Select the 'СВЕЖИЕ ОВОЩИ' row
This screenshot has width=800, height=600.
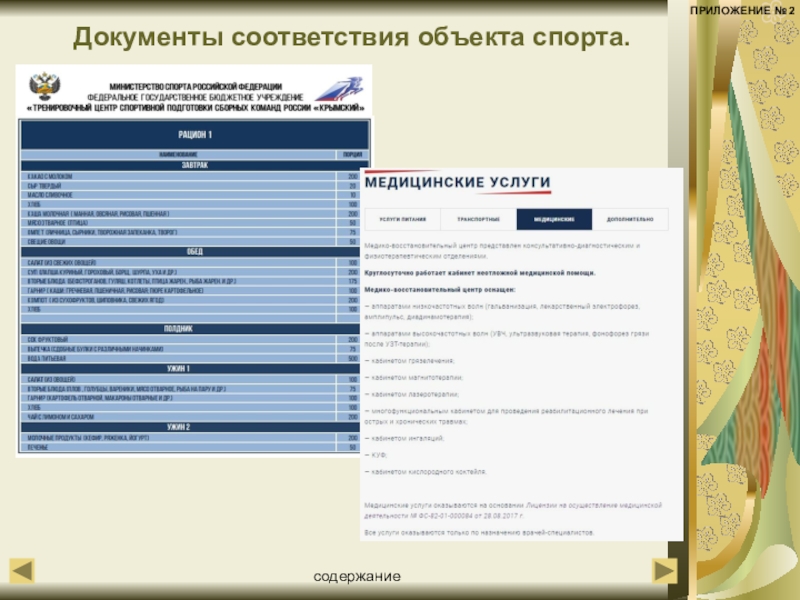tap(191, 242)
